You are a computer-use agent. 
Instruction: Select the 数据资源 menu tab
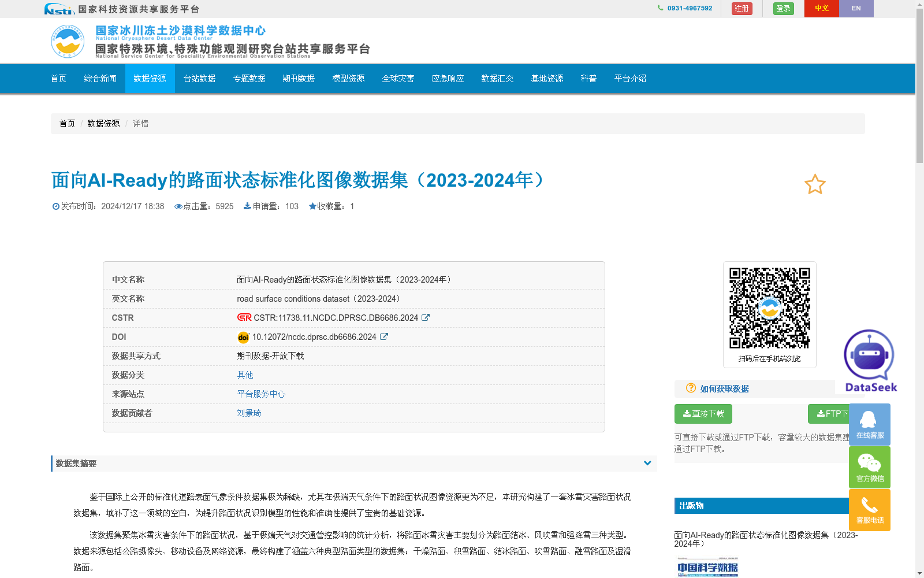tap(150, 79)
